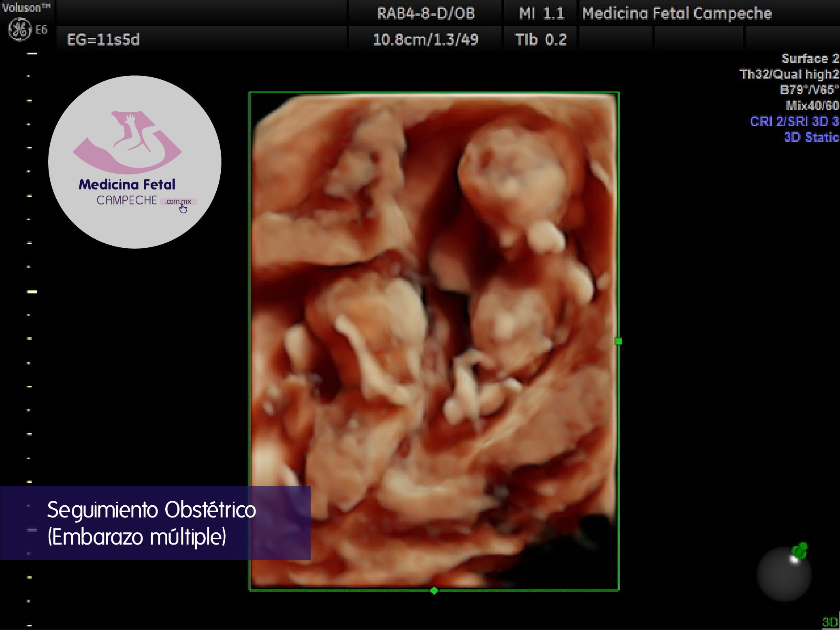Click the B79°/V65° volume angle label
This screenshot has height=630, width=840.
point(809,90)
